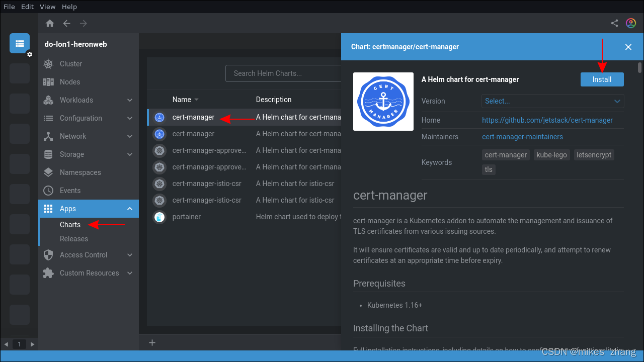Click the cert-manager keyword tag
This screenshot has height=362, width=644.
506,155
